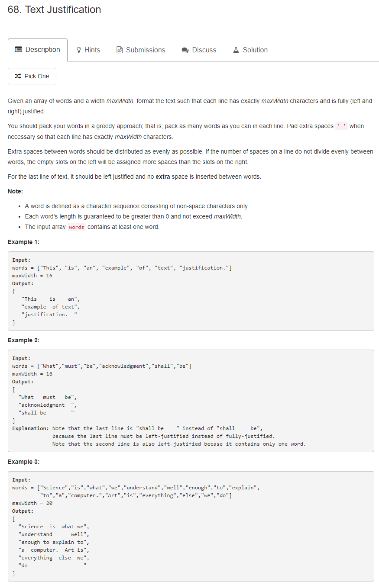Click the 'Example 2:' heading
379x588 pixels.
(23, 340)
